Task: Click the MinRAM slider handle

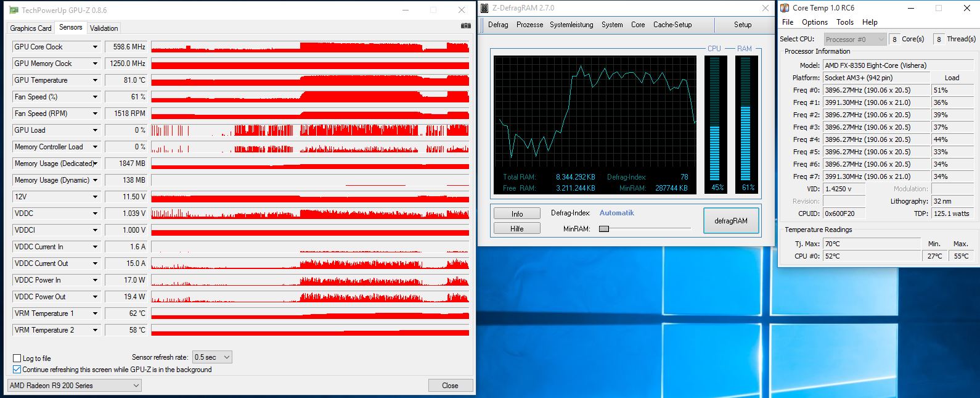Action: (x=604, y=229)
